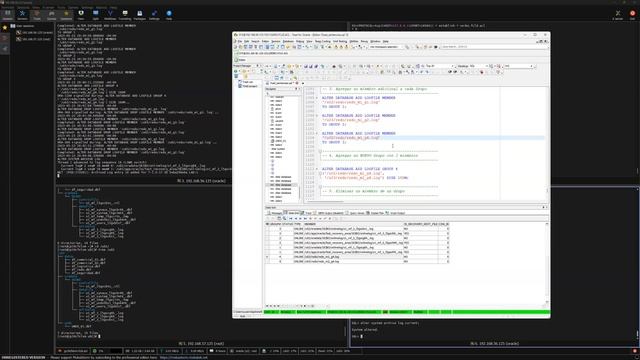Switch to the Trace results tab
The width and height of the screenshot is (640, 360).
tap(306, 213)
